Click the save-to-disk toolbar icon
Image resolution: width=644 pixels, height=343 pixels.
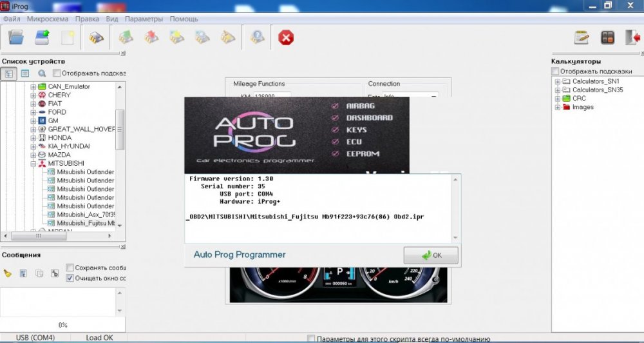[43, 37]
